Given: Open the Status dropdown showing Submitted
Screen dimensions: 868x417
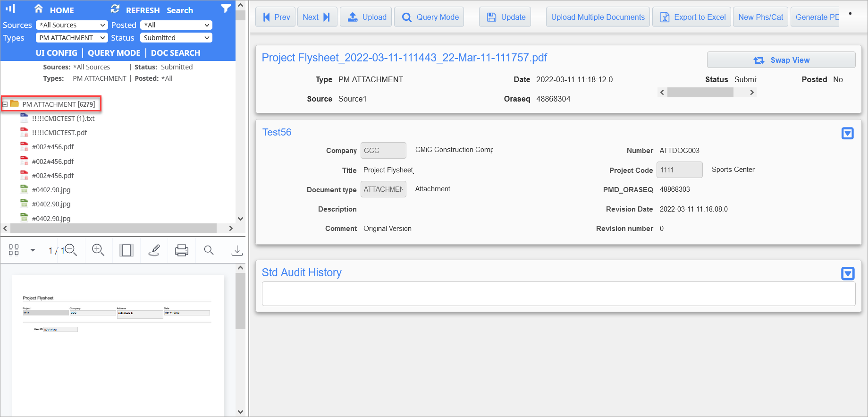Looking at the screenshot, I should (176, 38).
